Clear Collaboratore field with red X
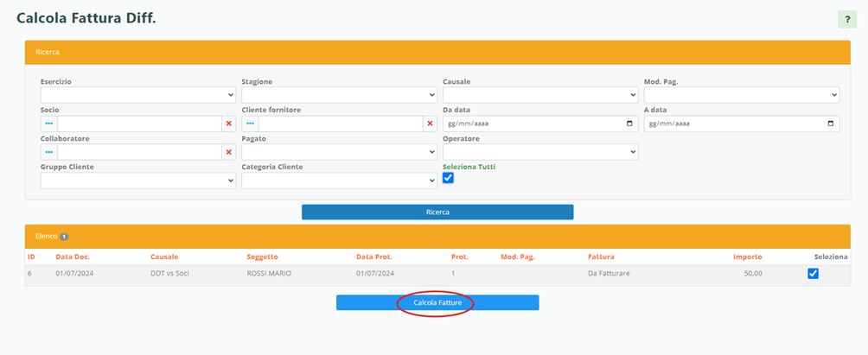The width and height of the screenshot is (868, 355). (x=229, y=152)
